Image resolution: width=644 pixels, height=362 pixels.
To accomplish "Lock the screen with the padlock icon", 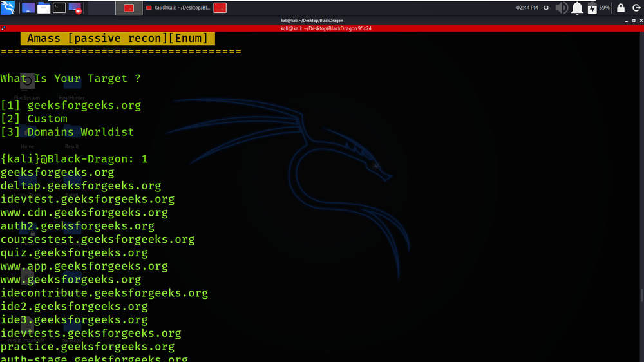I will point(621,8).
